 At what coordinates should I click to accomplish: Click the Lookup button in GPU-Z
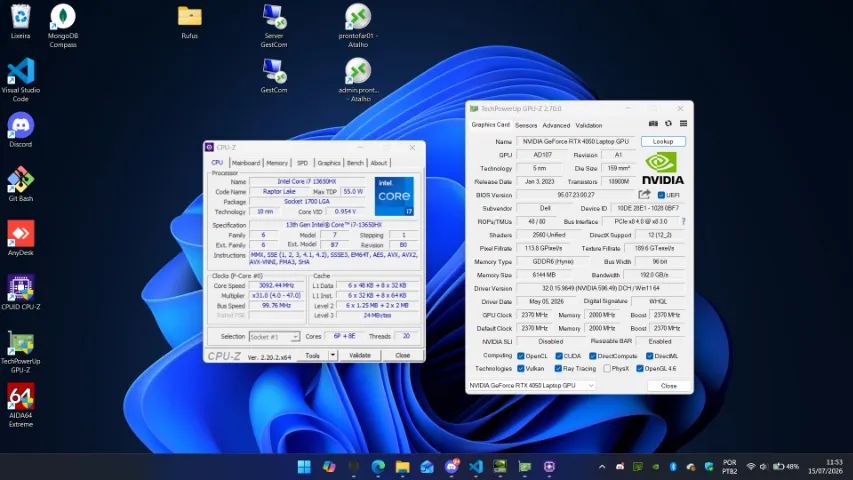tap(663, 141)
